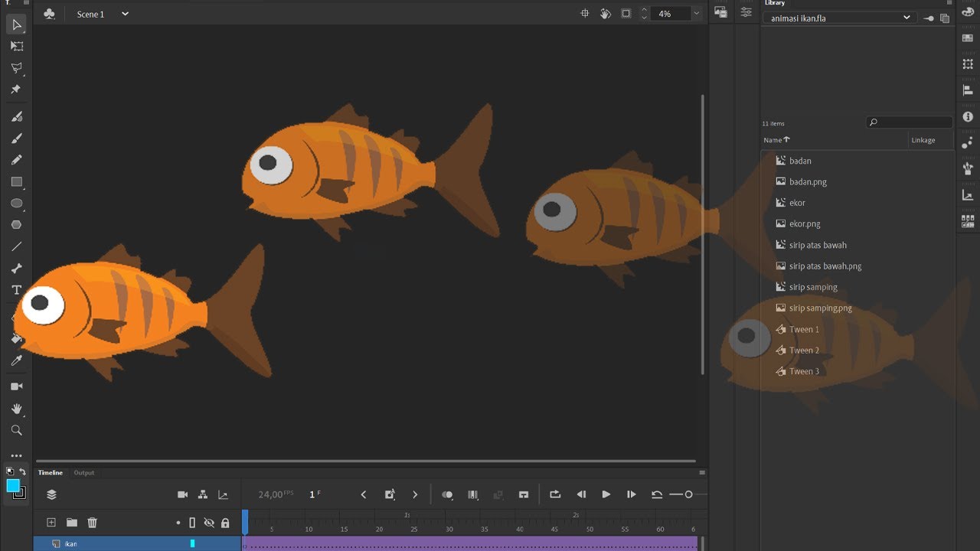Viewport: 980px width, 551px height.
Task: Add a new layer
Action: (x=51, y=523)
